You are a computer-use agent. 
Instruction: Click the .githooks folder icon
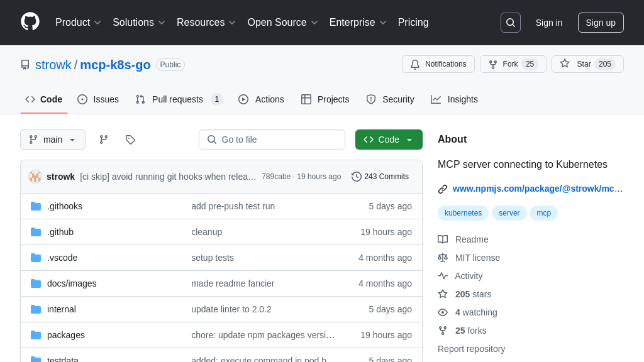pos(36,206)
